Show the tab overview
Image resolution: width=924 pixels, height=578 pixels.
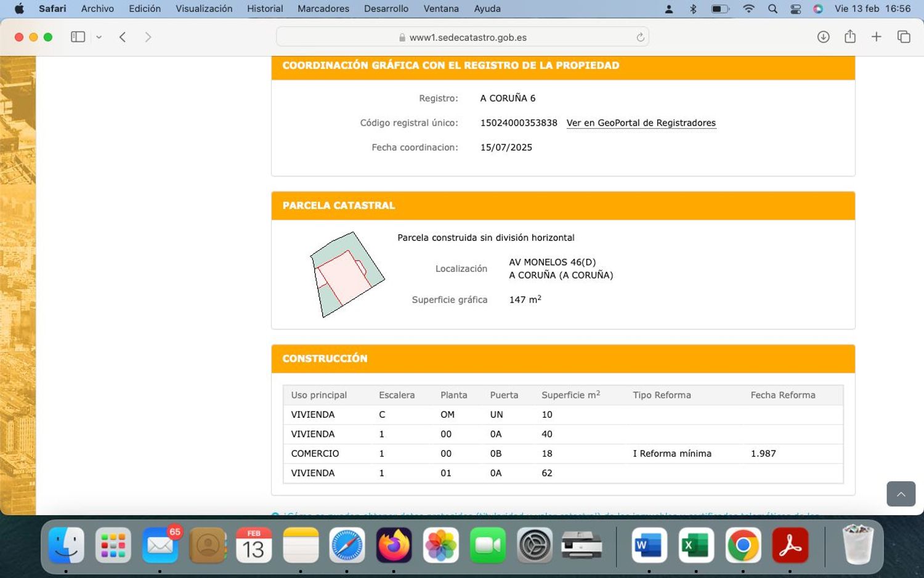coord(904,37)
